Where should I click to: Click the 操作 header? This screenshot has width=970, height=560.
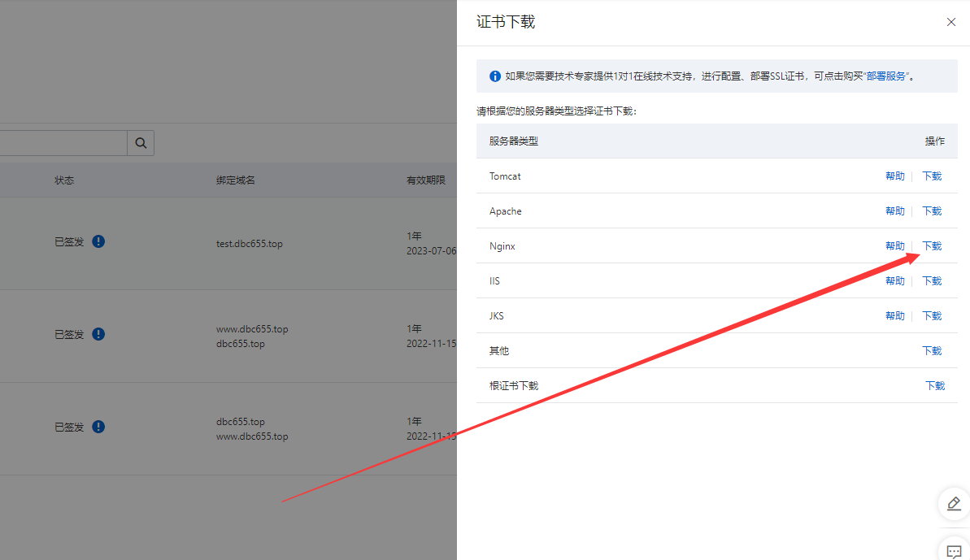(x=935, y=141)
